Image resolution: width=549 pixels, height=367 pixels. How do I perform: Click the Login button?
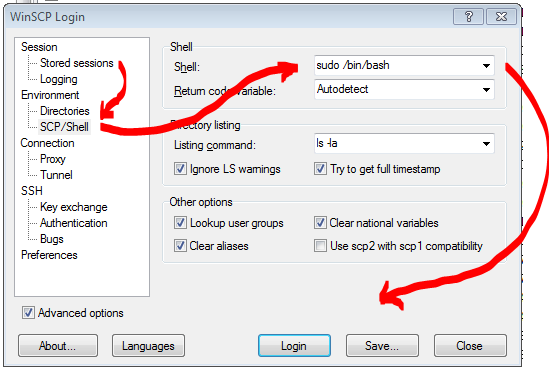tap(294, 346)
